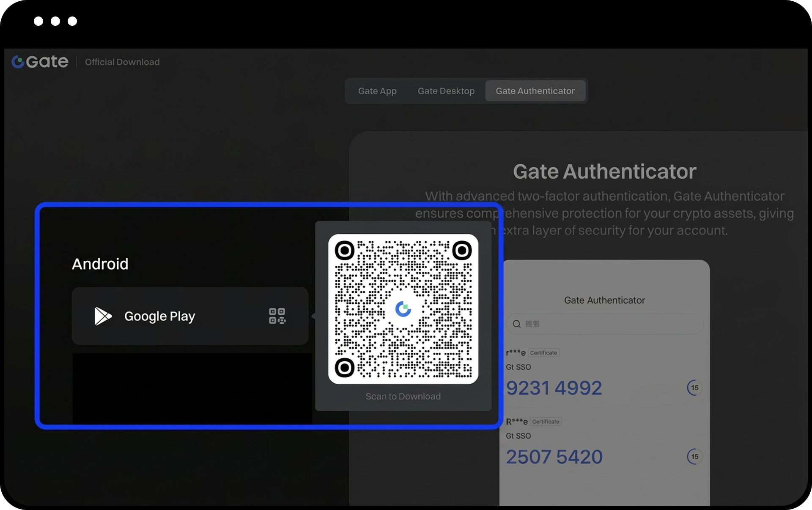
Task: Click the Gate logo in QR code center
Action: coord(403,309)
